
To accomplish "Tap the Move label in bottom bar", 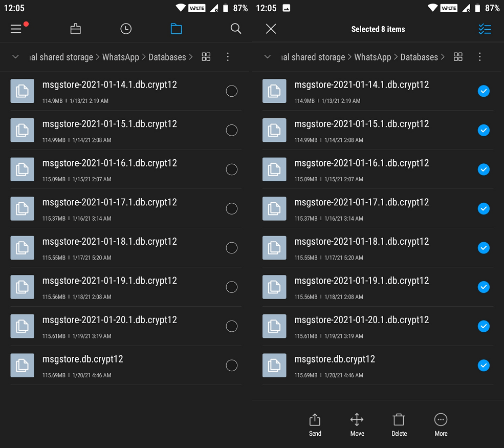I will pyautogui.click(x=357, y=434).
